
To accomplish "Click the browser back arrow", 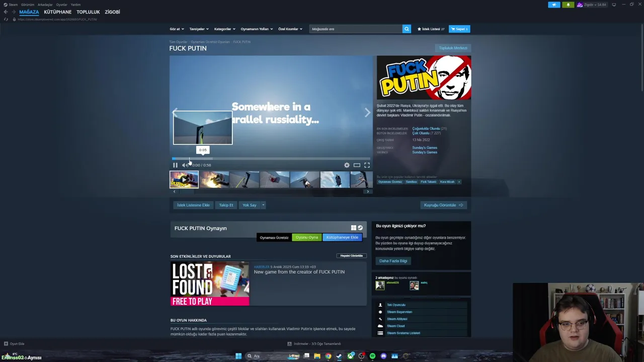I will (6, 12).
